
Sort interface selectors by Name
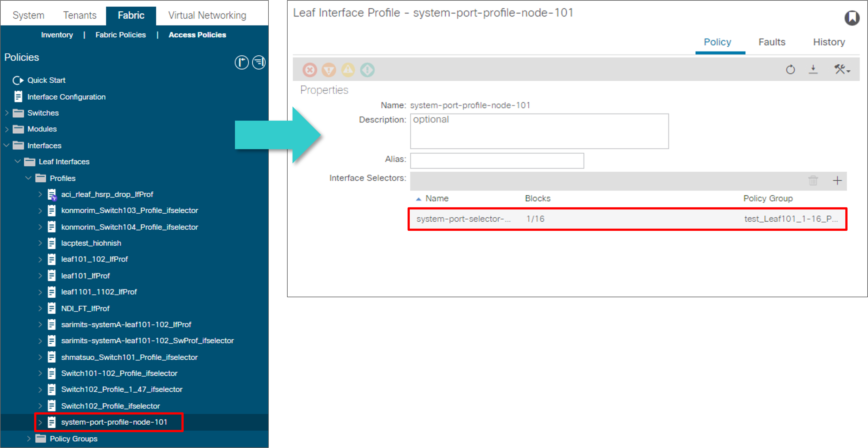coord(437,198)
